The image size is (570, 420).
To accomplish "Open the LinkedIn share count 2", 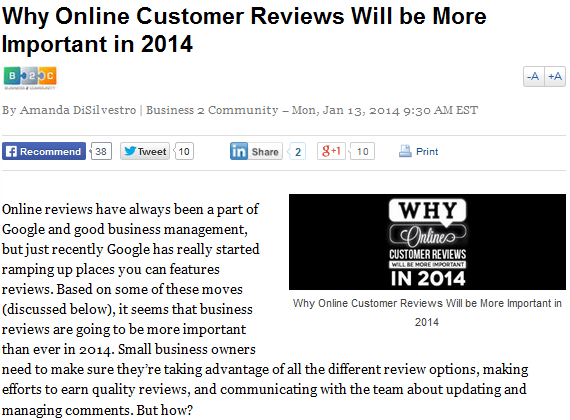I will [x=297, y=151].
